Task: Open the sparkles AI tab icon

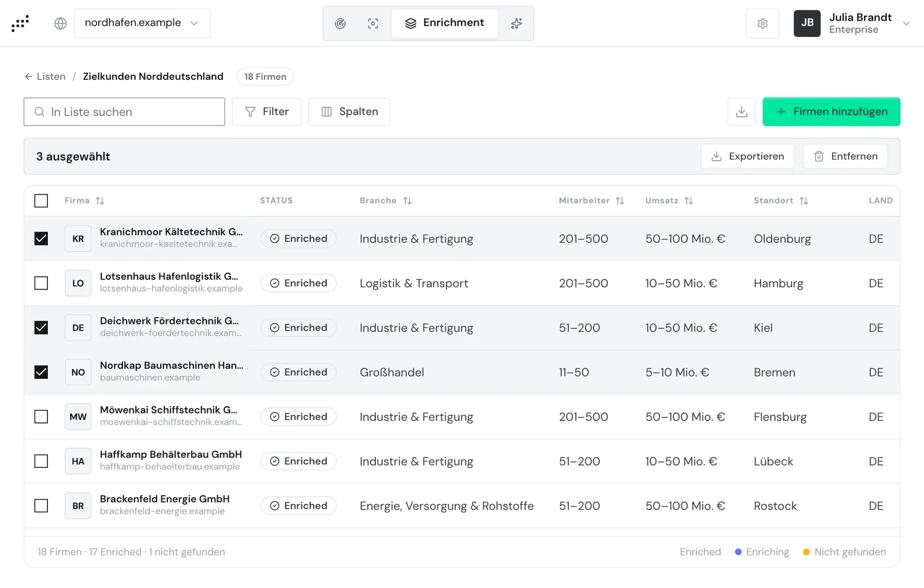Action: (516, 23)
